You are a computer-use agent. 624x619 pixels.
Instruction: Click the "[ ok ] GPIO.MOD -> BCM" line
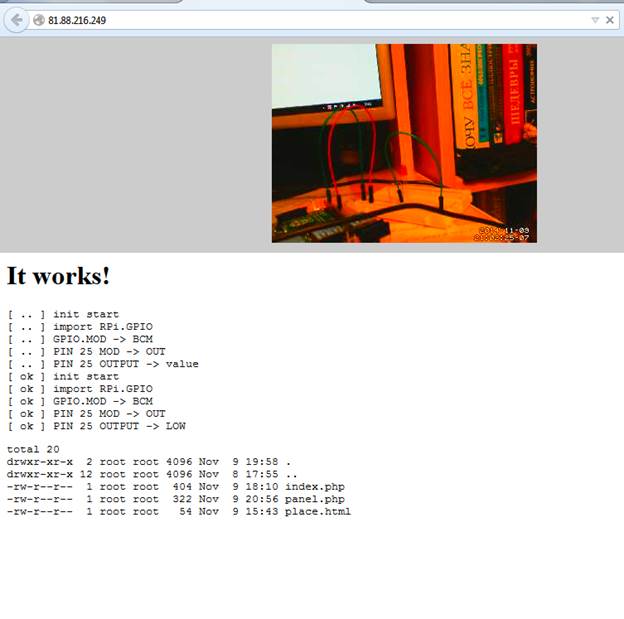pos(80,401)
